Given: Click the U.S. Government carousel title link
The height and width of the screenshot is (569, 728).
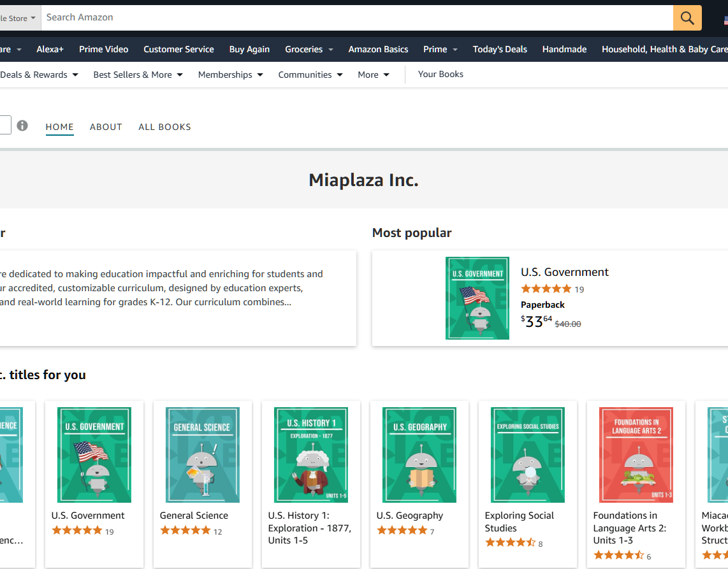Looking at the screenshot, I should 88,515.
